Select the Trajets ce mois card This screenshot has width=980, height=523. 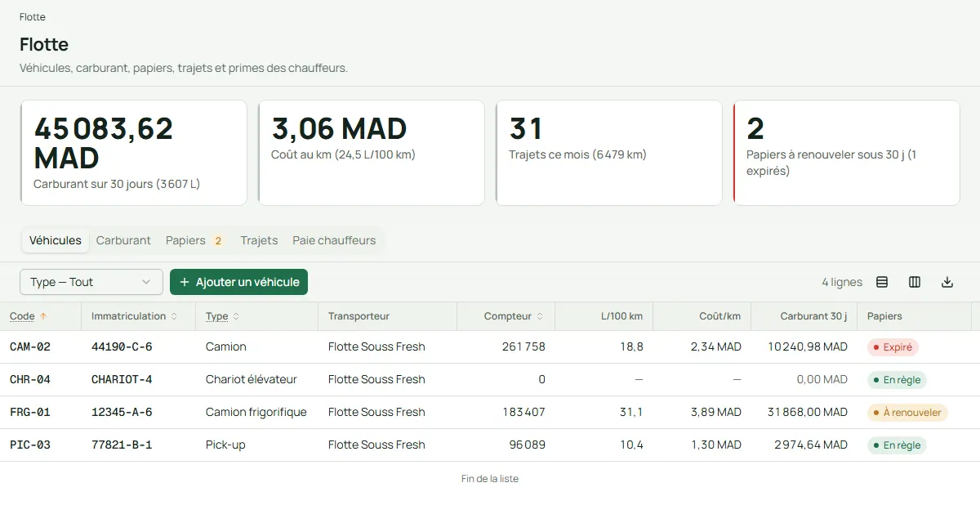click(609, 153)
